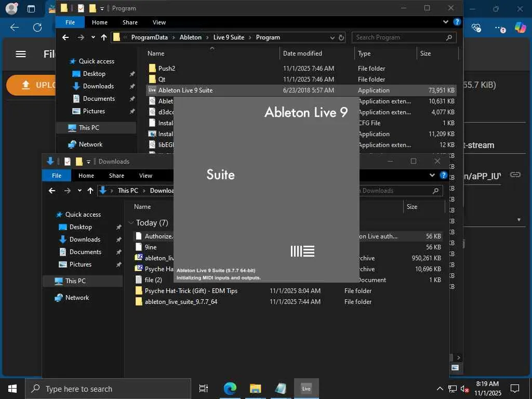Click Back arrow in Downloads window
Screen dimensions: 532x399
[52, 191]
